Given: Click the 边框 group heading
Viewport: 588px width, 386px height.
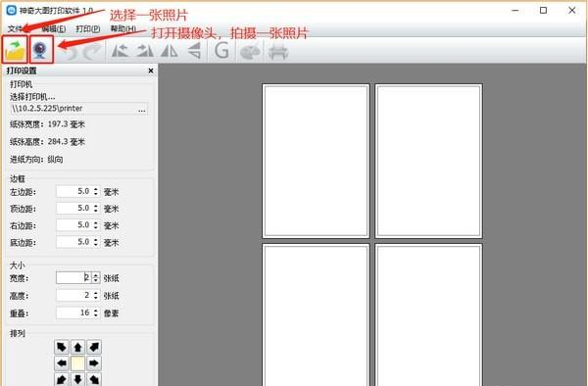Looking at the screenshot, I should coord(18,178).
